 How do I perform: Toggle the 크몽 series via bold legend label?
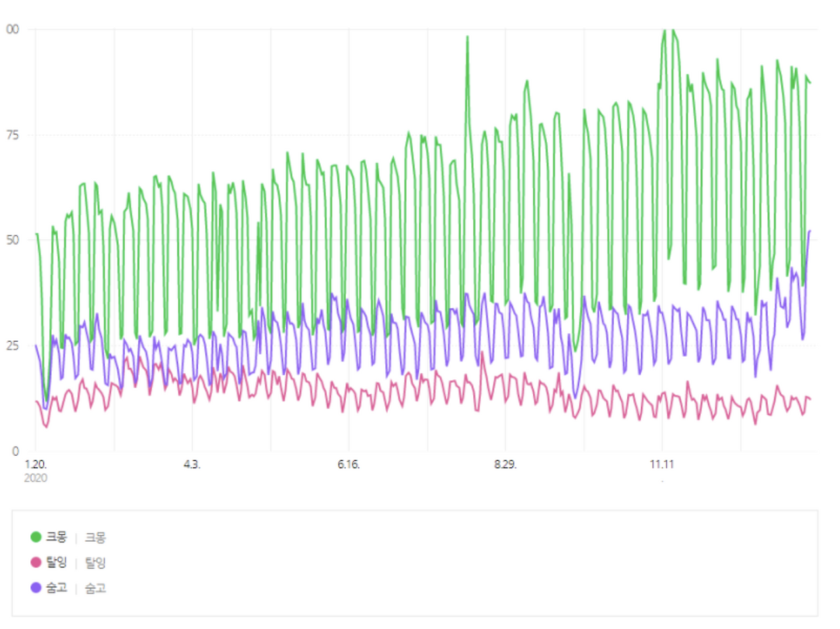click(x=56, y=537)
